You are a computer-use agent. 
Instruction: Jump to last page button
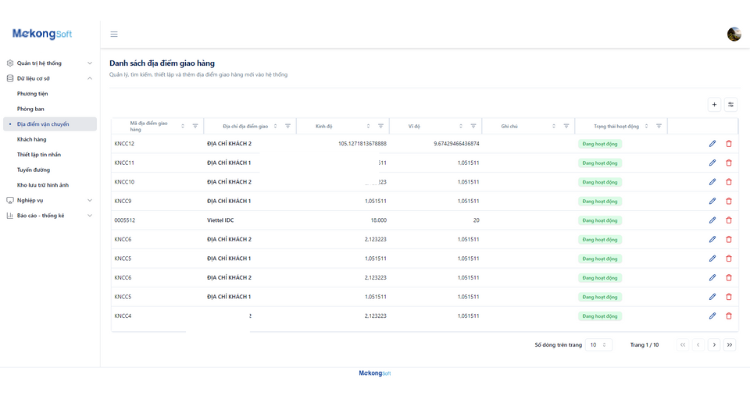(x=729, y=344)
